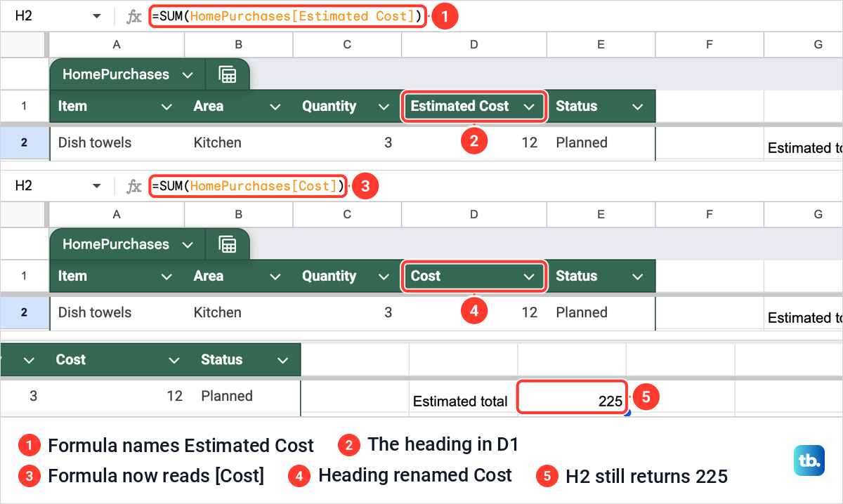
Task: Select cell 225 next to Estimated total
Action: 572,397
